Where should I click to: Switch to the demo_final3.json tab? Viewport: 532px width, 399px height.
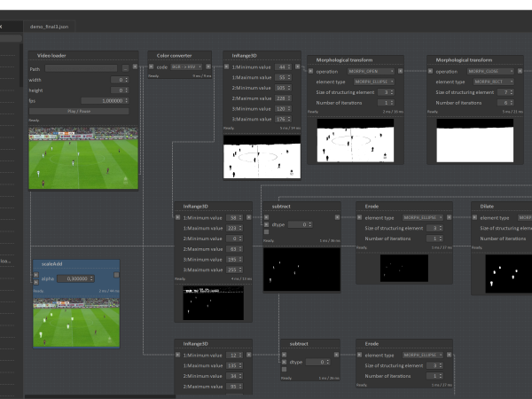pyautogui.click(x=48, y=27)
